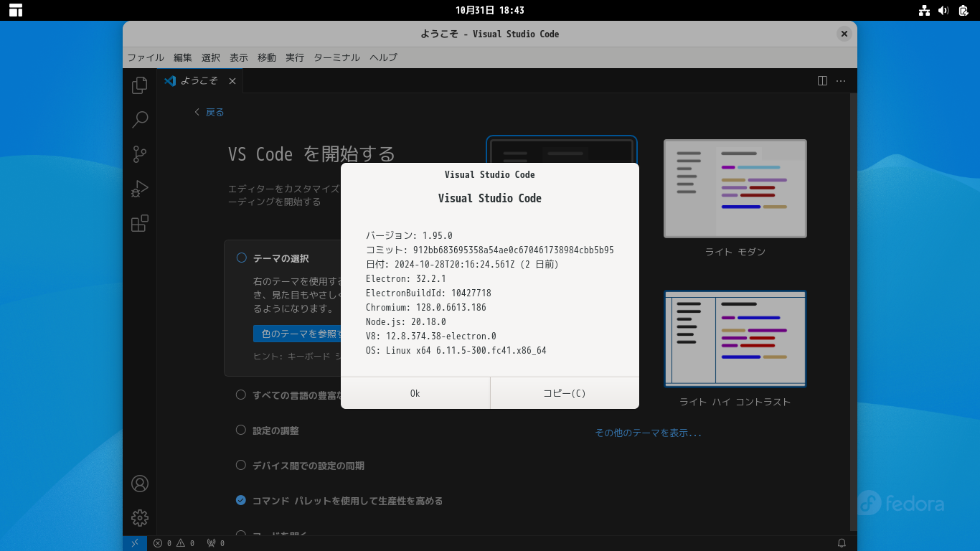Open the Extensions view

tap(140, 223)
